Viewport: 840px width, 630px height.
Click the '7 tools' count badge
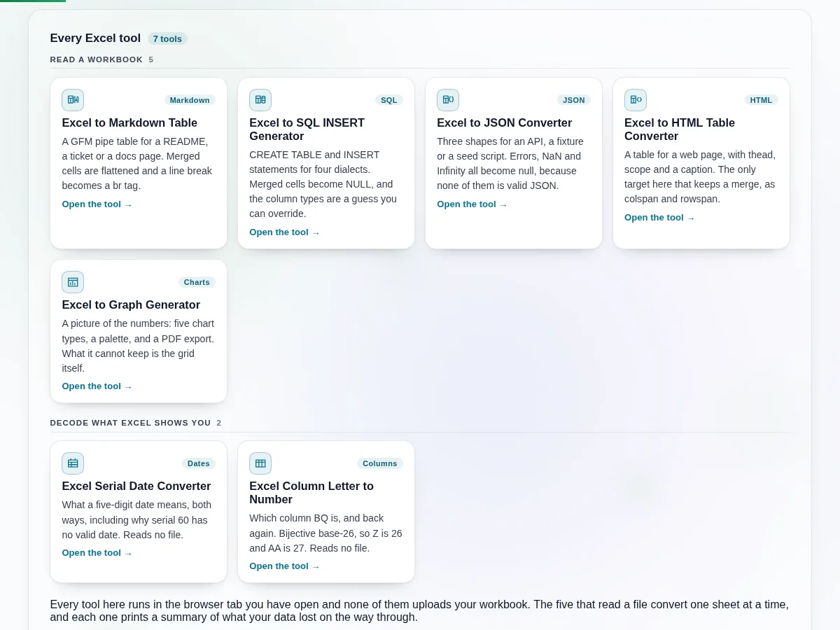(167, 39)
